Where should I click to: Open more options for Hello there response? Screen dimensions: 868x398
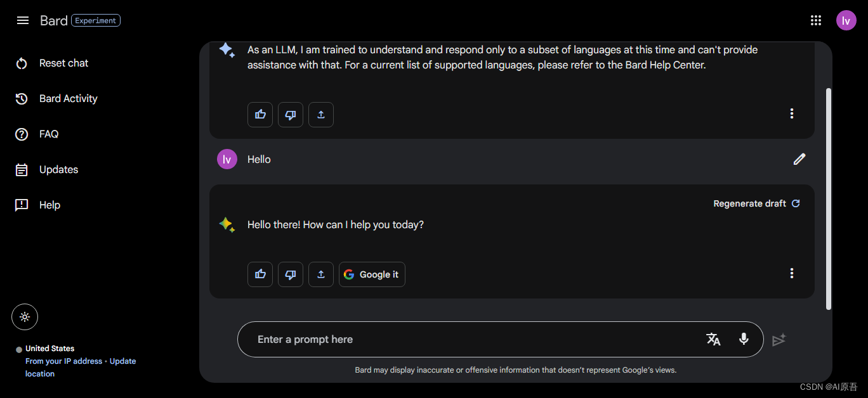[791, 273]
